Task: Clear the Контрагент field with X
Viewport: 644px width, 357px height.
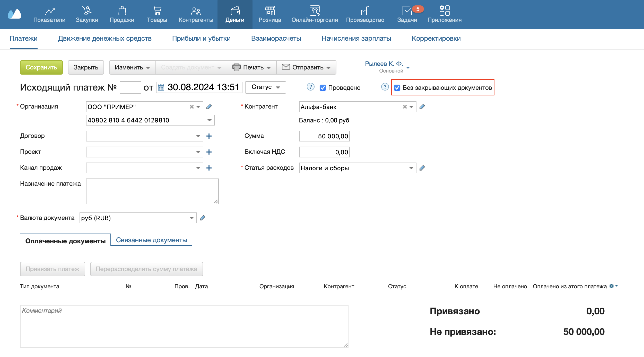Action: [405, 107]
